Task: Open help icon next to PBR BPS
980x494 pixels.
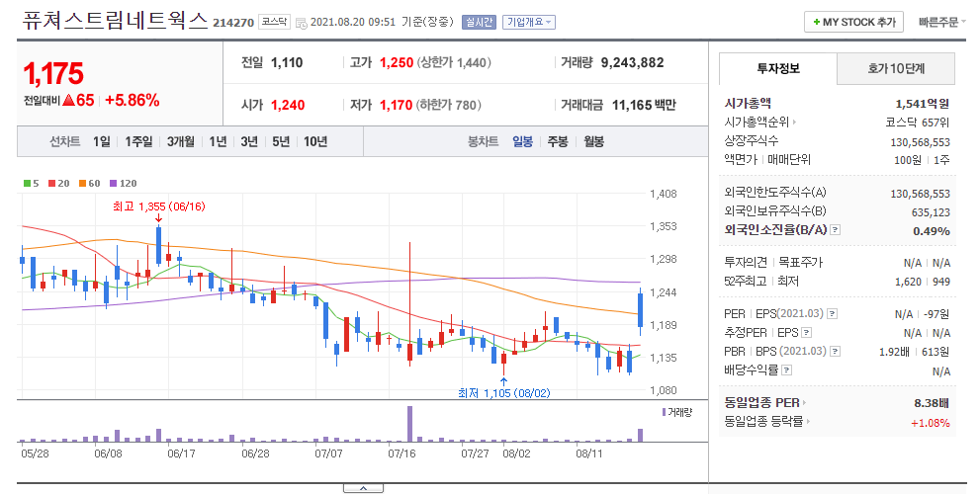Action: pos(835,352)
